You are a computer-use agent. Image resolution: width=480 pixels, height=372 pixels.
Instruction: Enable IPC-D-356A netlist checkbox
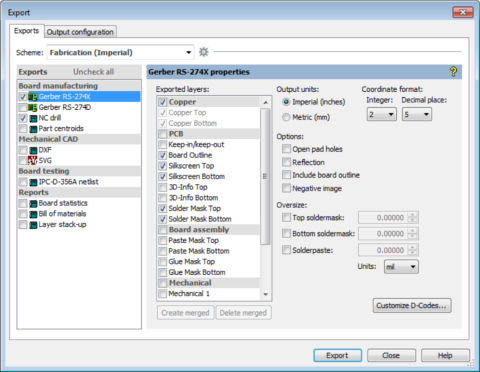point(23,182)
